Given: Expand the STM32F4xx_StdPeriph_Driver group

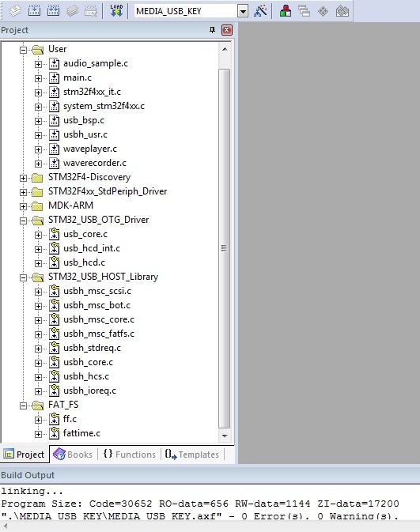Looking at the screenshot, I should click(x=23, y=192).
